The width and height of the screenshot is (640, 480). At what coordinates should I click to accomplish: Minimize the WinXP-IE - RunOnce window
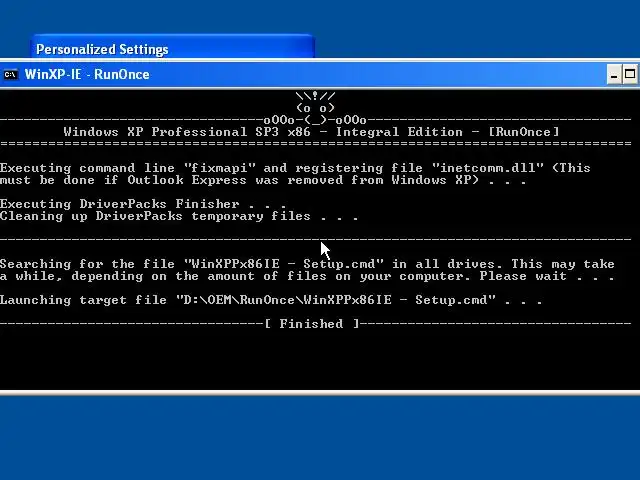614,75
